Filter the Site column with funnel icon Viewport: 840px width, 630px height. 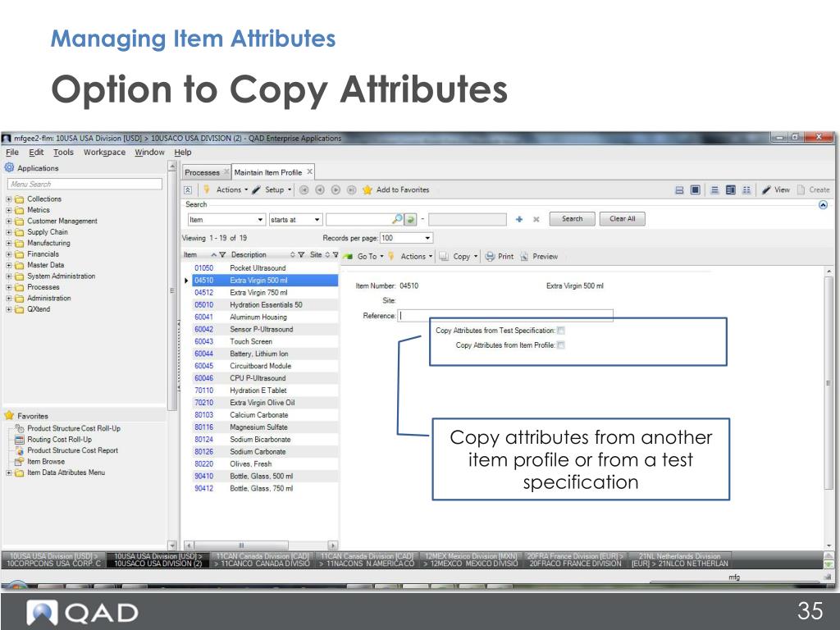(x=336, y=255)
